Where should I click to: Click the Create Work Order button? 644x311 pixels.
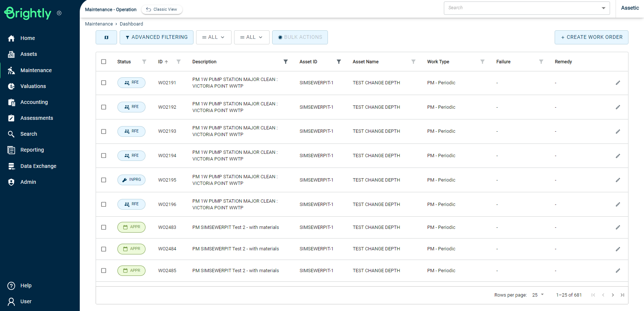pos(591,37)
